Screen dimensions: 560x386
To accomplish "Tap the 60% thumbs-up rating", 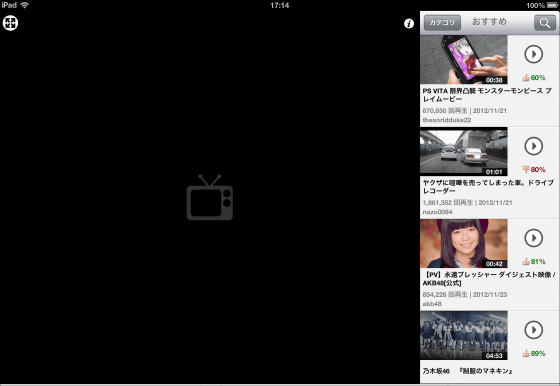I will click(x=534, y=77).
